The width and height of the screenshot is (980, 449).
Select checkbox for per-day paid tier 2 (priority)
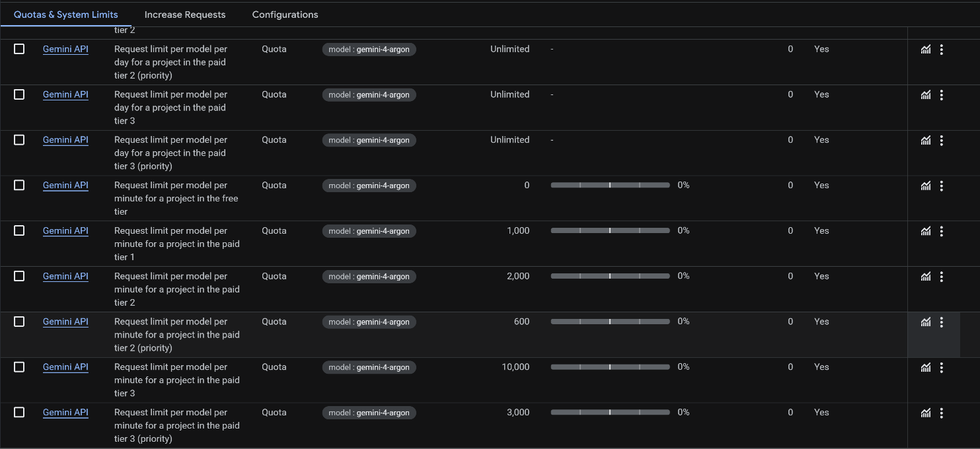[x=19, y=49]
